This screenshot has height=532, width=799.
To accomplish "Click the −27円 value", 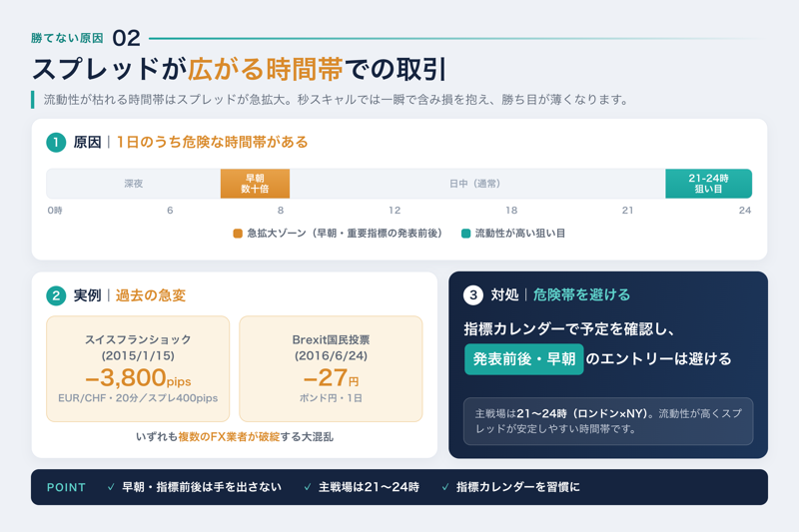I will [331, 377].
